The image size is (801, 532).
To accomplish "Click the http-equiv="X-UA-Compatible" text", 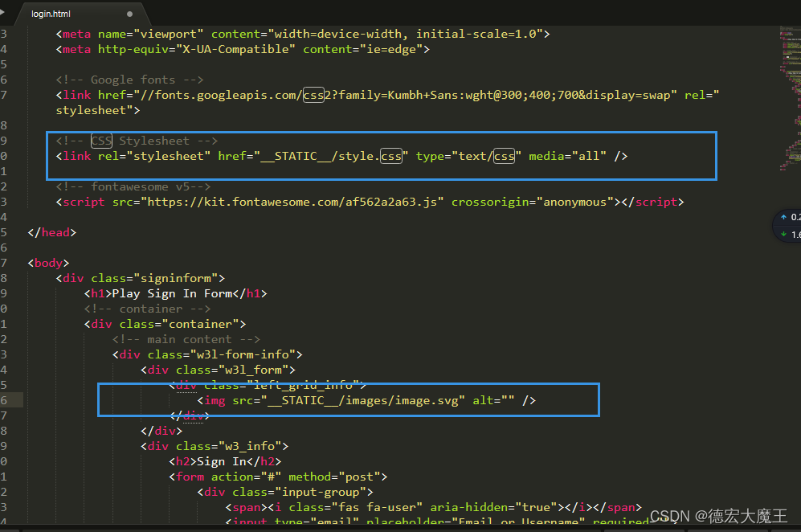I will [x=197, y=50].
